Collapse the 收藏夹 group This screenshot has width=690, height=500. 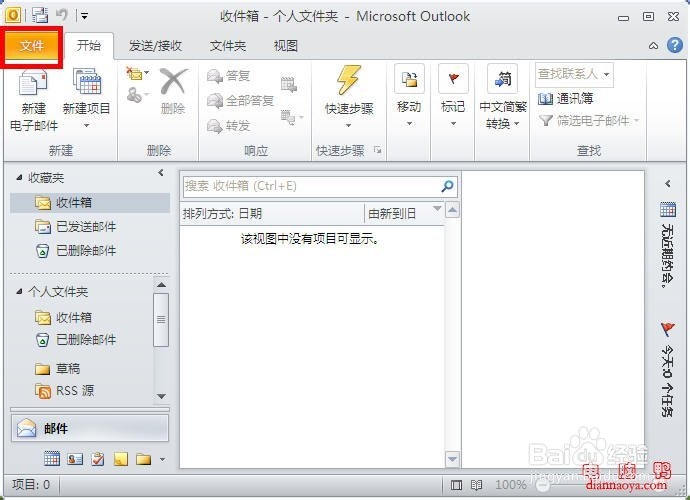click(x=19, y=177)
